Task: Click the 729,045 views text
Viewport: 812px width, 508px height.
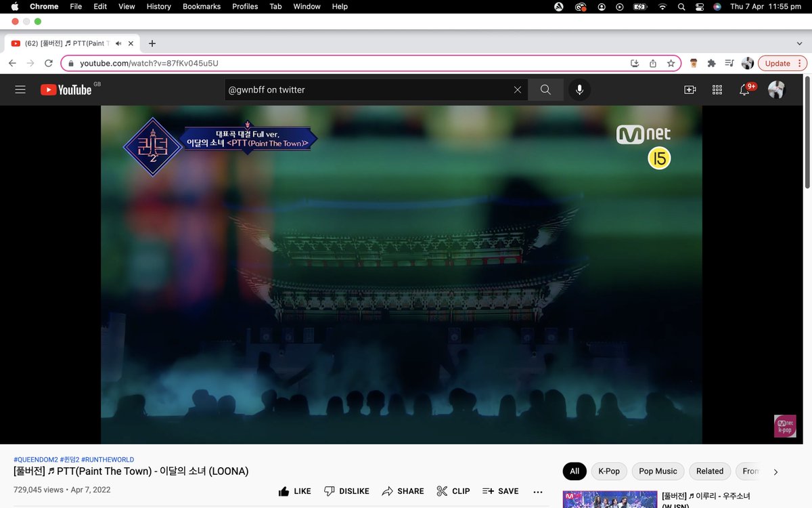Action: pos(39,490)
